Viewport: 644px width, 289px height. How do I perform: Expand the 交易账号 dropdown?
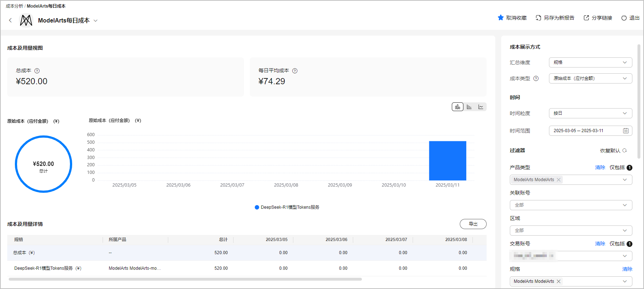coord(625,256)
